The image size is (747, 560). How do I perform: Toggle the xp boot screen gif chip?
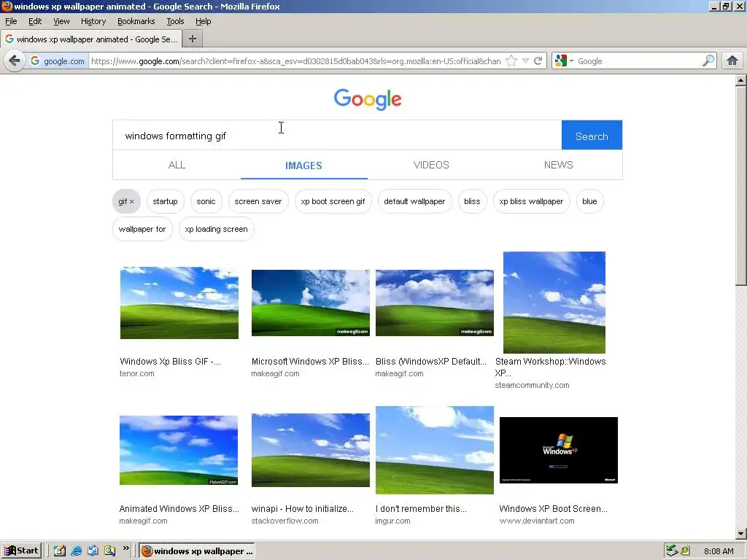tap(333, 201)
